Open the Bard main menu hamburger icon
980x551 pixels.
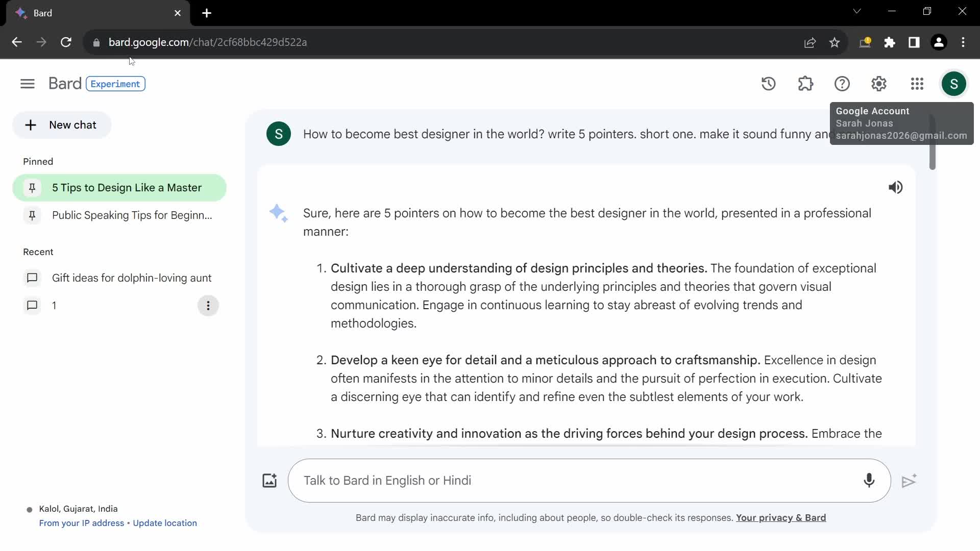tap(28, 84)
